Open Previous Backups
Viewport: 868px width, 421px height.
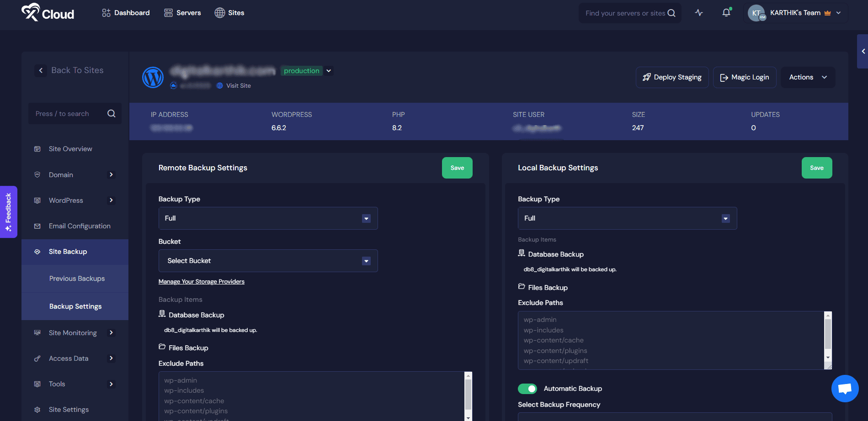(77, 279)
